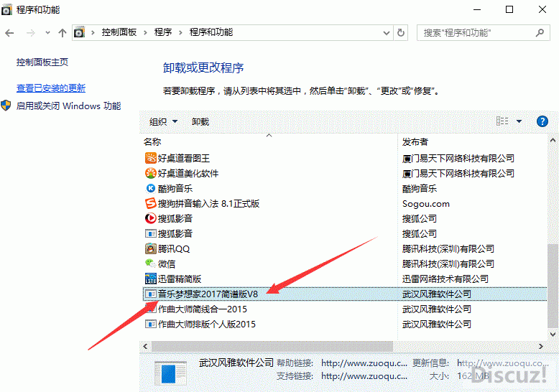Click the shield icon beside Windows 功能
Screen dimensions: 559x392
tap(6, 106)
